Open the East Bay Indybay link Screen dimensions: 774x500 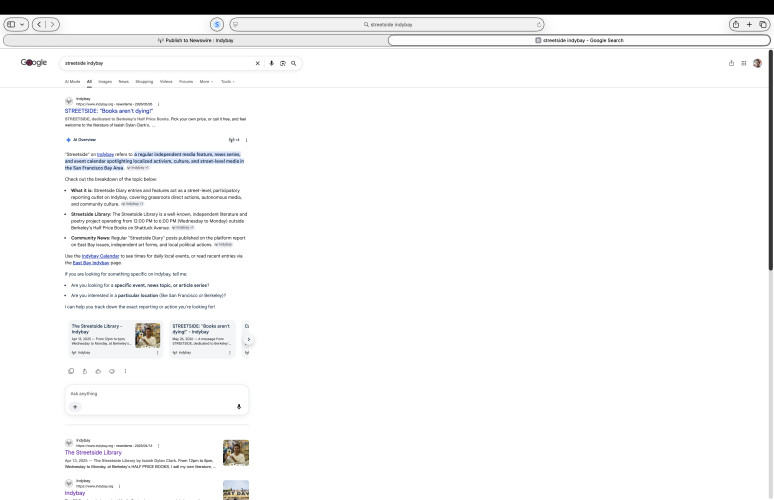91,263
